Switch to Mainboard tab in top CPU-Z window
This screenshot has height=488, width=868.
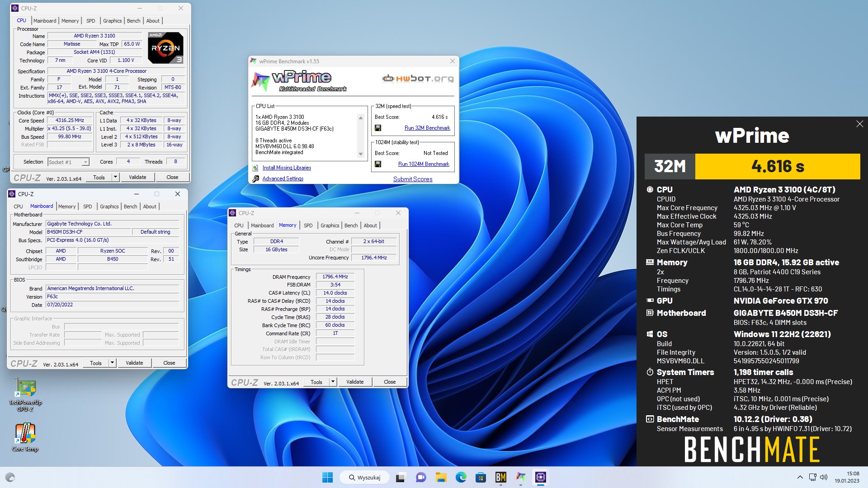[x=45, y=21]
